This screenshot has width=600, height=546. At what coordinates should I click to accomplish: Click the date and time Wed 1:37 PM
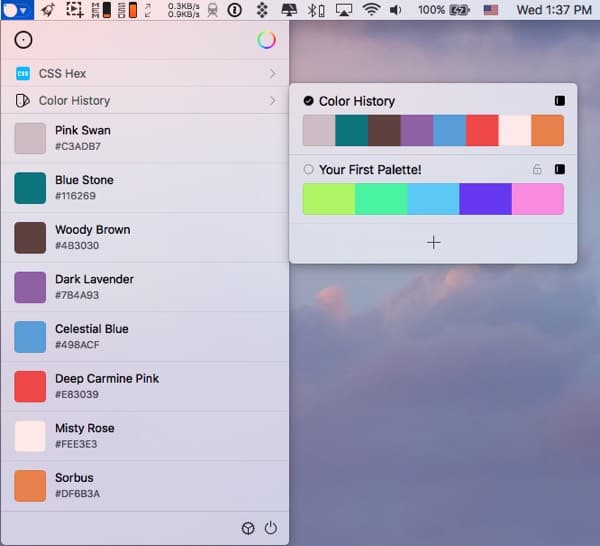click(x=554, y=10)
